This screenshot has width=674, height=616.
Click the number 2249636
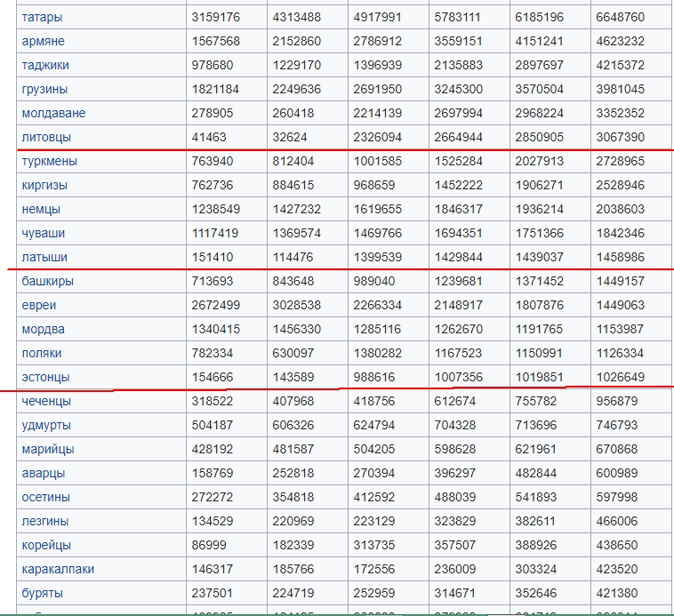[x=297, y=90]
